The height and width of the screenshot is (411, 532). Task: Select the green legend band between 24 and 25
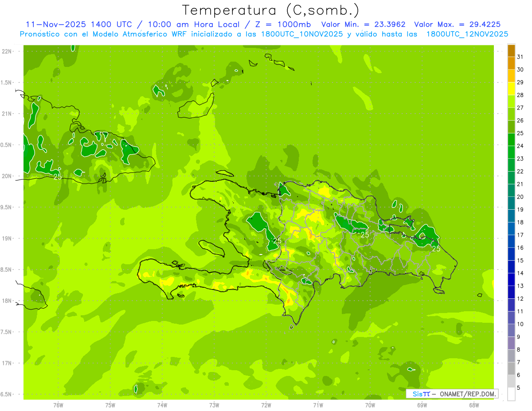[x=511, y=140]
